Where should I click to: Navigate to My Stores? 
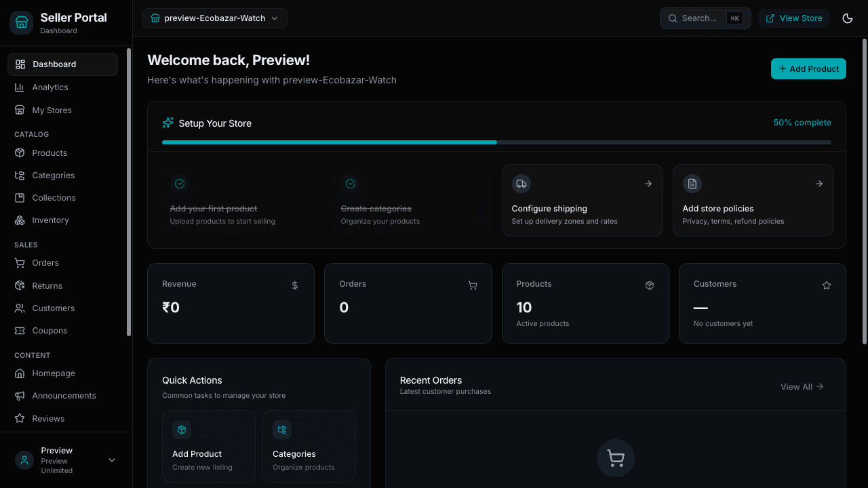(62, 110)
